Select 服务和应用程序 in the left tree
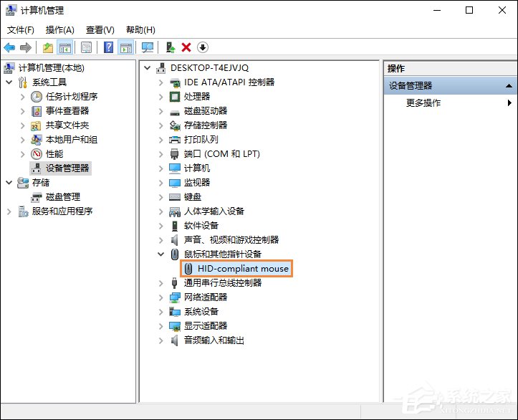This screenshot has width=518, height=420. [x=62, y=211]
